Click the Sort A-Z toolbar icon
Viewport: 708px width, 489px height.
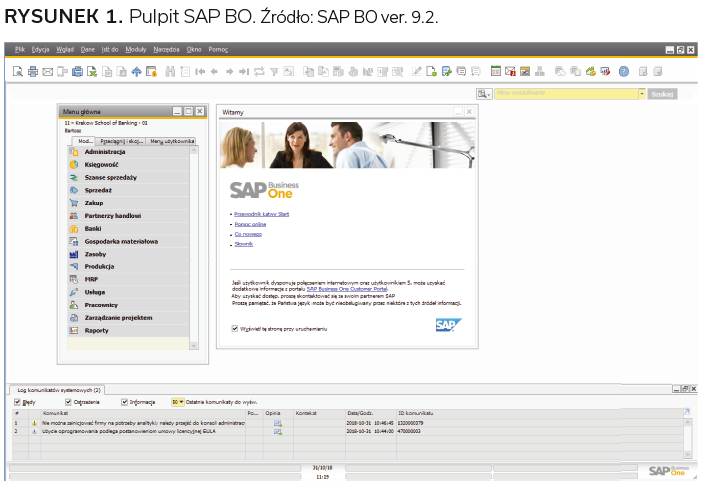(289, 71)
